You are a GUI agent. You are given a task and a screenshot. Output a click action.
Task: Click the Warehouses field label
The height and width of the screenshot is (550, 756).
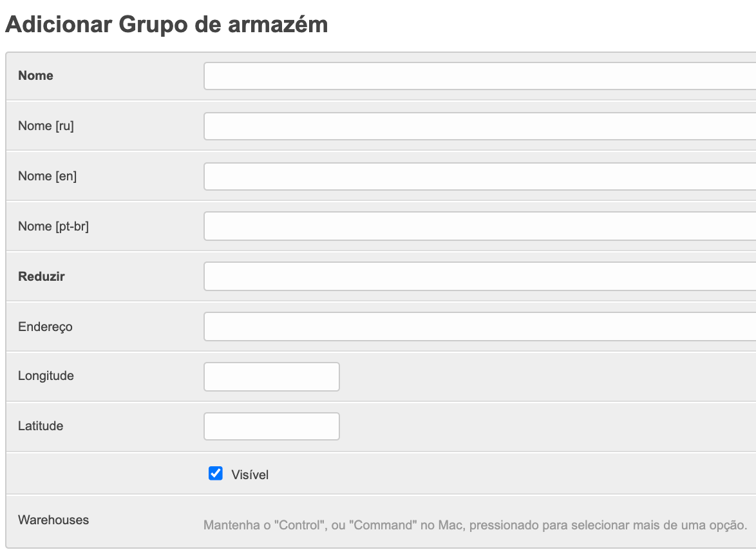[x=53, y=520]
